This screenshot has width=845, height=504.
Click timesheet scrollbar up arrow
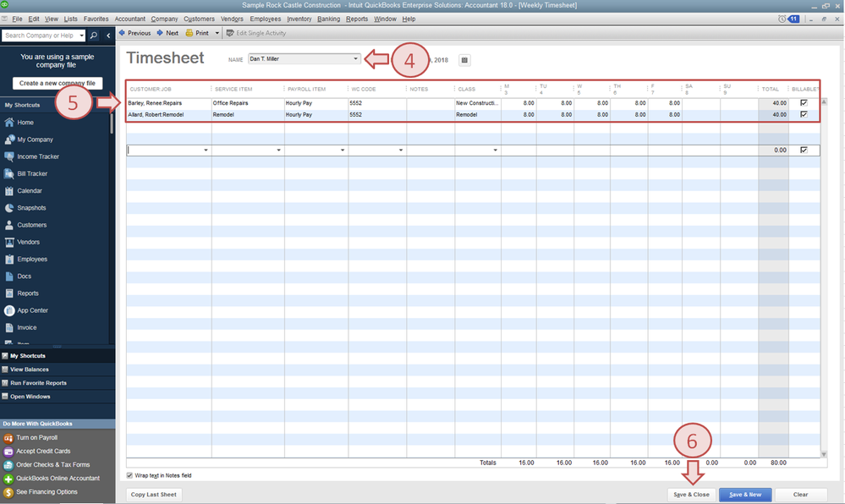click(824, 101)
